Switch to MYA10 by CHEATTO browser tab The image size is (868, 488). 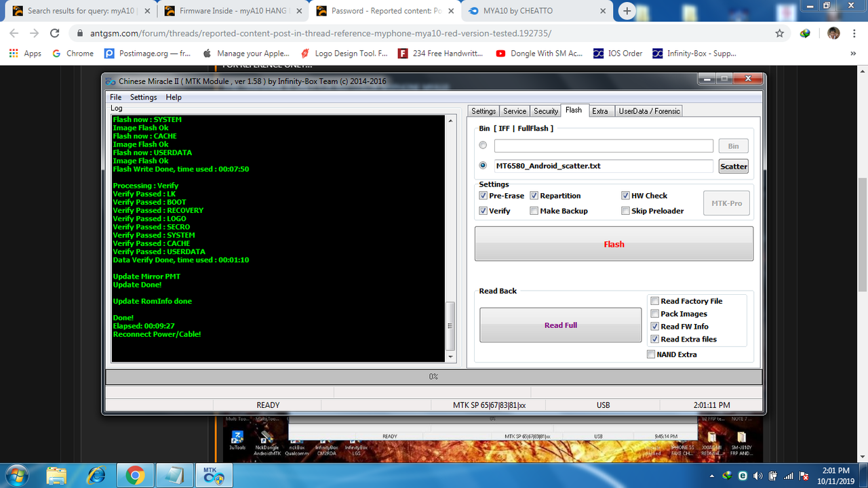538,11
